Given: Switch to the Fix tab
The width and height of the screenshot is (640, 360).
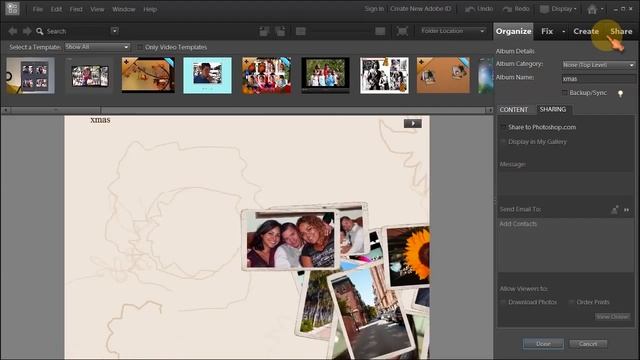Looking at the screenshot, I should pos(547,31).
